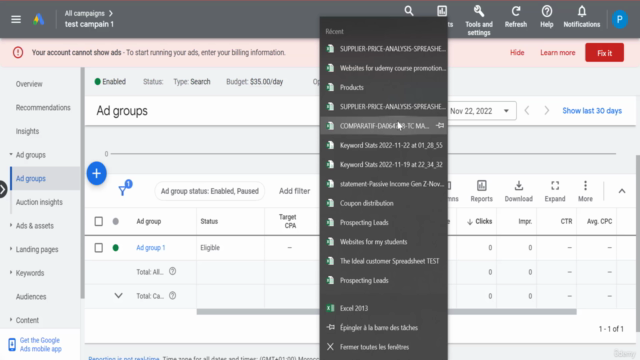The image size is (640, 360).
Task: Expand the Ad groups sidebar section
Action: [x=11, y=154]
